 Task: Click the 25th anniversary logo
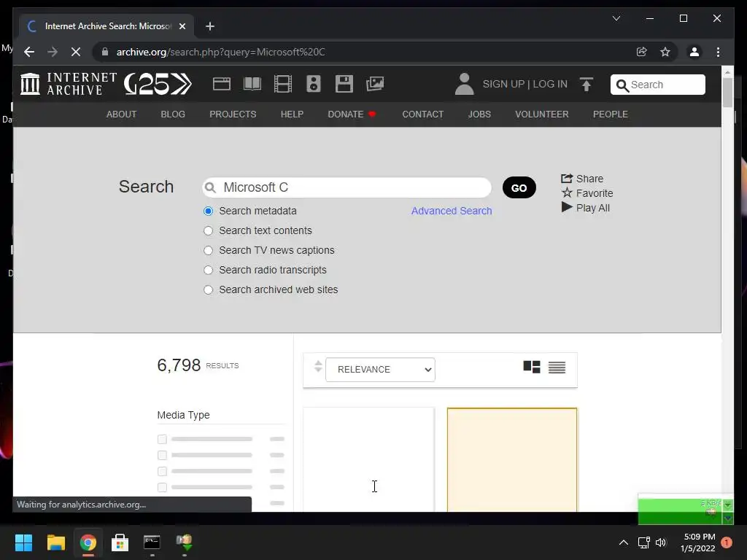point(158,84)
